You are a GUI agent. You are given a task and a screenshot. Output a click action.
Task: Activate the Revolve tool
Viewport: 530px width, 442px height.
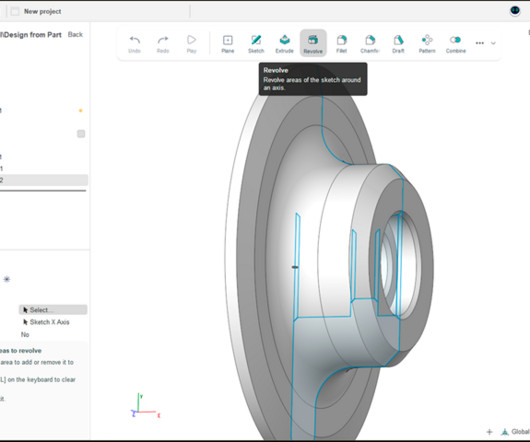[313, 43]
